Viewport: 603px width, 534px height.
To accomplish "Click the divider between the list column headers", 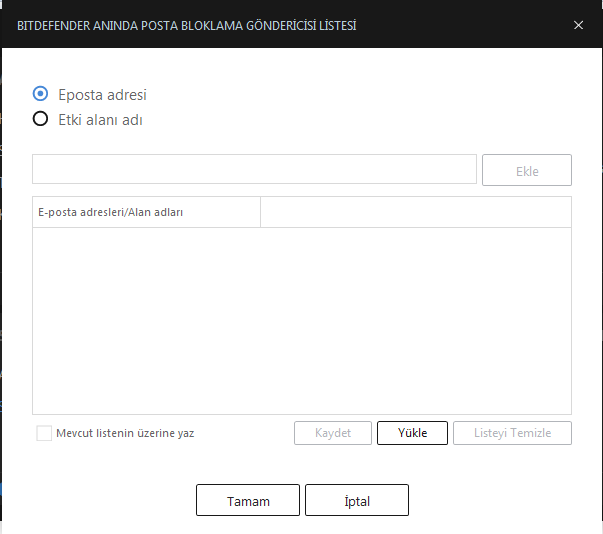I will pos(260,212).
